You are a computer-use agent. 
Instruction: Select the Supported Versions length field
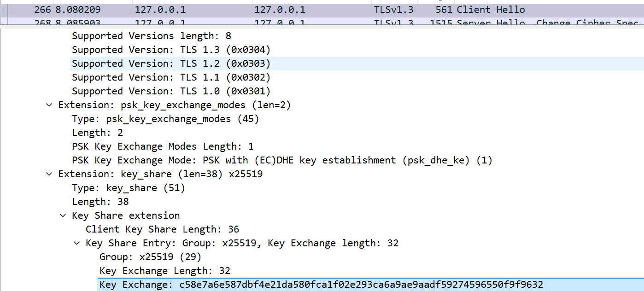coord(152,36)
